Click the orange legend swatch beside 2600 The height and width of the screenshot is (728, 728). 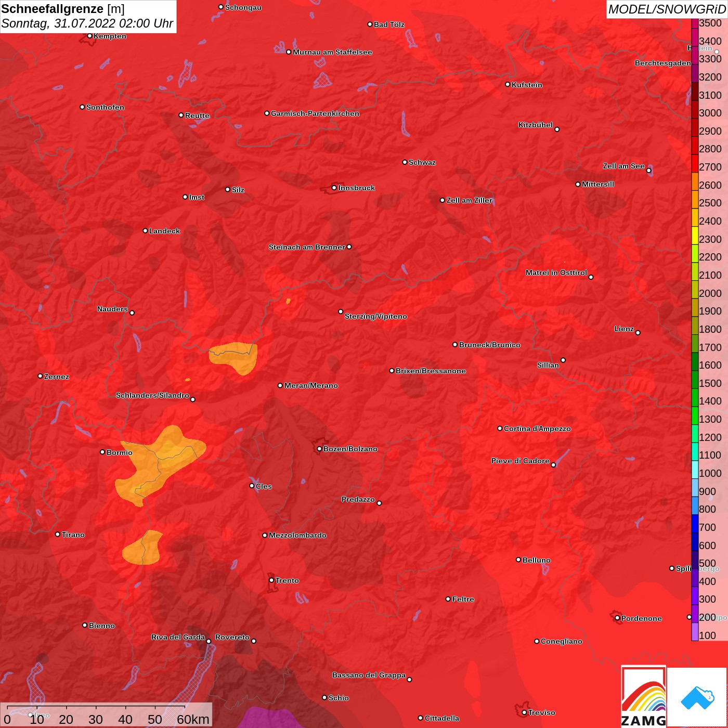[x=695, y=181]
